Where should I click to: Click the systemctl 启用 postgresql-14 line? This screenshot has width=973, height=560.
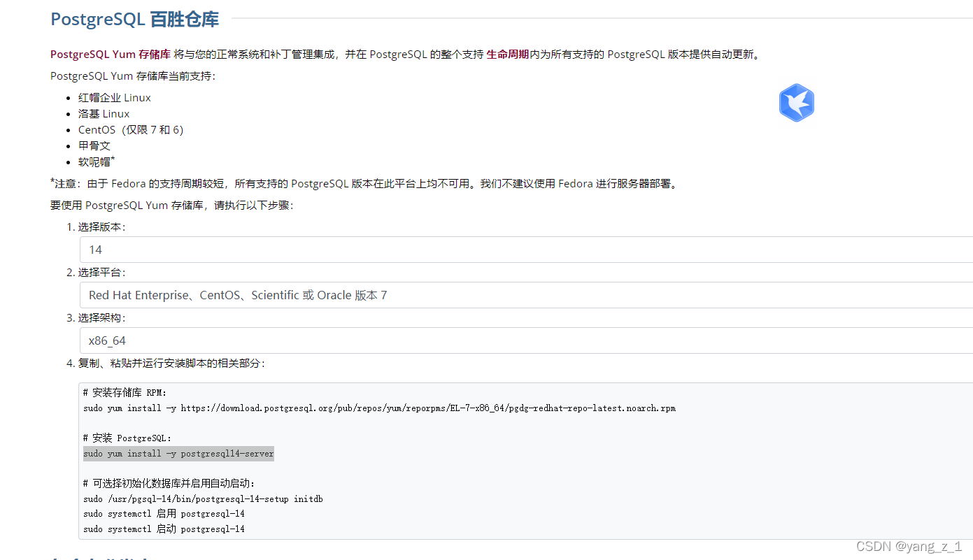[164, 514]
